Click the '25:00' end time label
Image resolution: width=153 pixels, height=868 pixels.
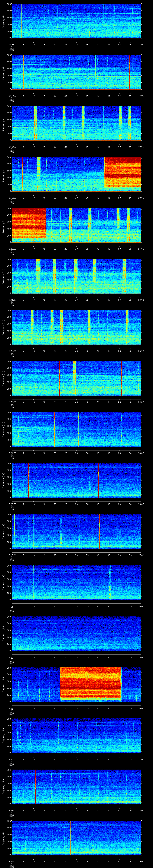141,453
